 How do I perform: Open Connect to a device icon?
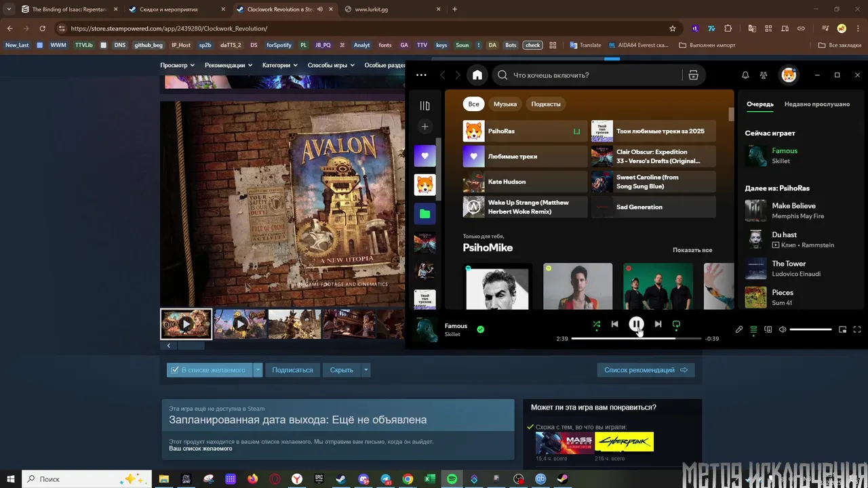(x=768, y=329)
